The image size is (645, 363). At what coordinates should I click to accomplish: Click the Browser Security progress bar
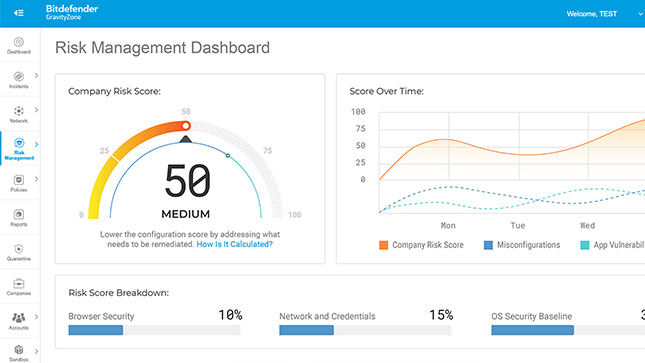click(x=154, y=330)
